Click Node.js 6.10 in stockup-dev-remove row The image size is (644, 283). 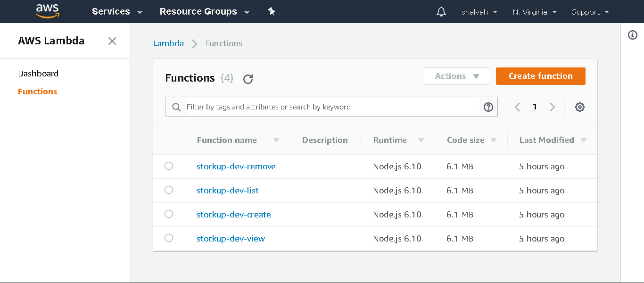(397, 166)
